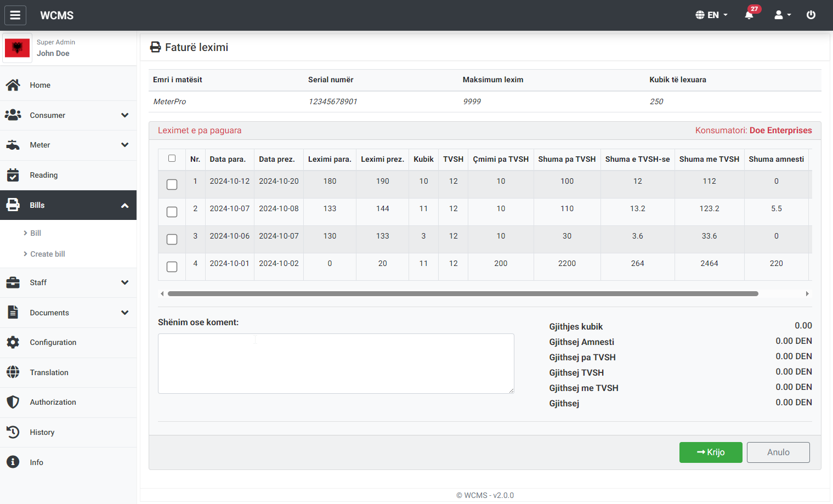Open the Info menu item
This screenshot has width=833, height=504.
pos(68,462)
